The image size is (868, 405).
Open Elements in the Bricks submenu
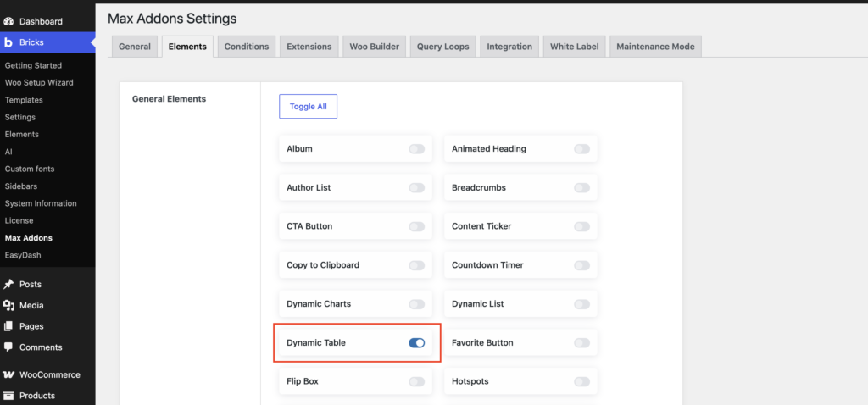point(21,135)
